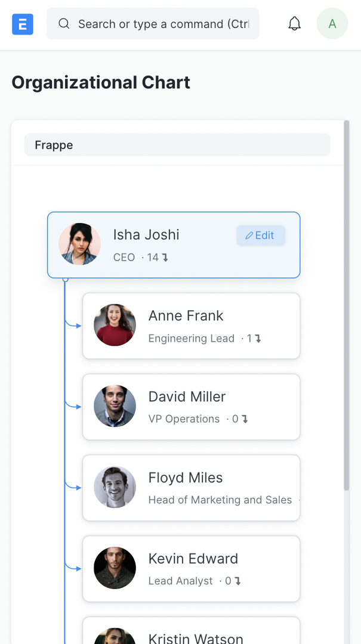The height and width of the screenshot is (644, 361).
Task: Click Floyd Miles' profile photo
Action: point(115,487)
